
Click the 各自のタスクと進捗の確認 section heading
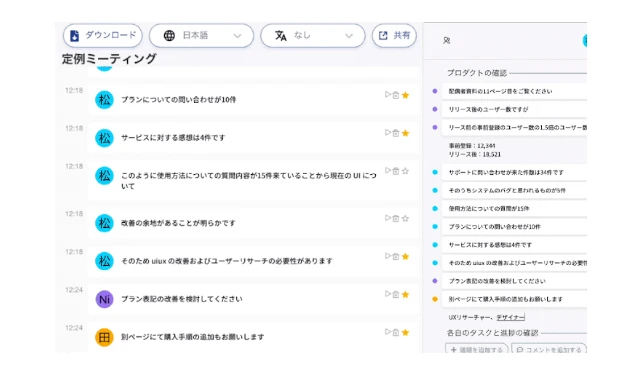pyautogui.click(x=492, y=333)
